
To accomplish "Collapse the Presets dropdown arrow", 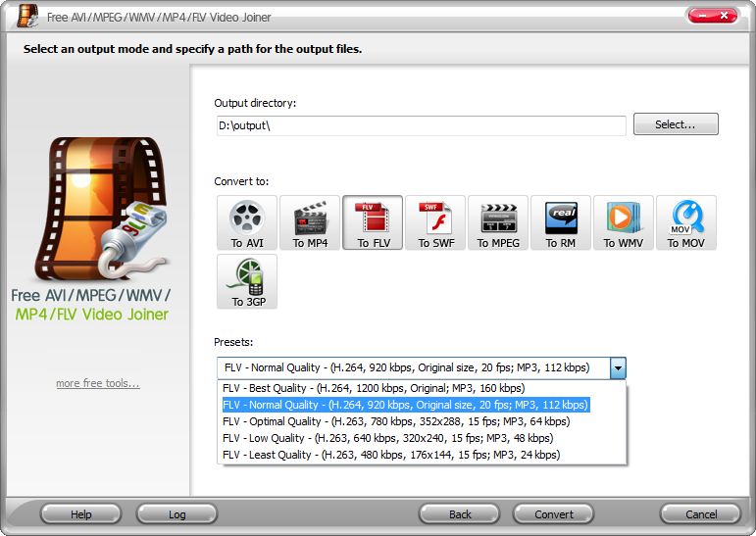I will 618,368.
